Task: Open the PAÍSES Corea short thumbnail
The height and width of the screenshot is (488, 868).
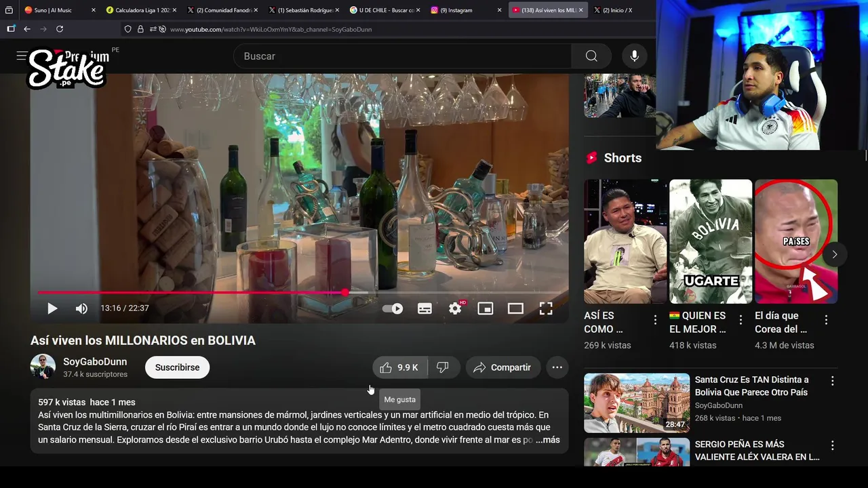Action: coord(796,241)
